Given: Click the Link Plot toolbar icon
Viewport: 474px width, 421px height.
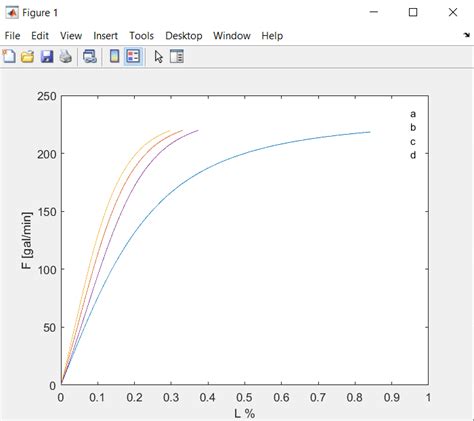Looking at the screenshot, I should 90,56.
